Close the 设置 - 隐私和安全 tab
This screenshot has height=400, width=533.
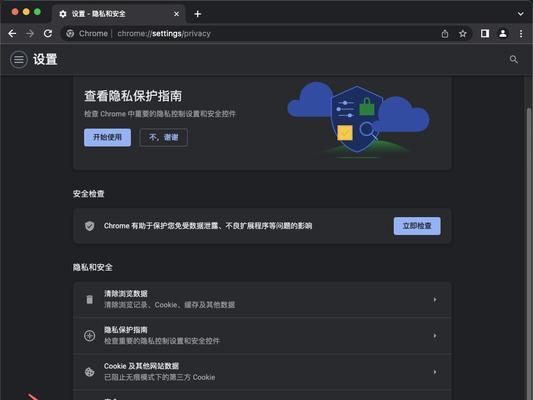click(x=176, y=14)
